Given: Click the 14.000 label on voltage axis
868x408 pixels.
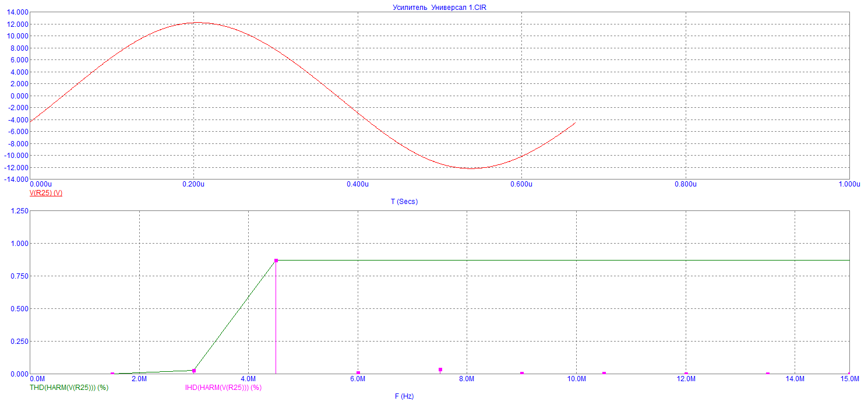Looking at the screenshot, I should pos(17,12).
